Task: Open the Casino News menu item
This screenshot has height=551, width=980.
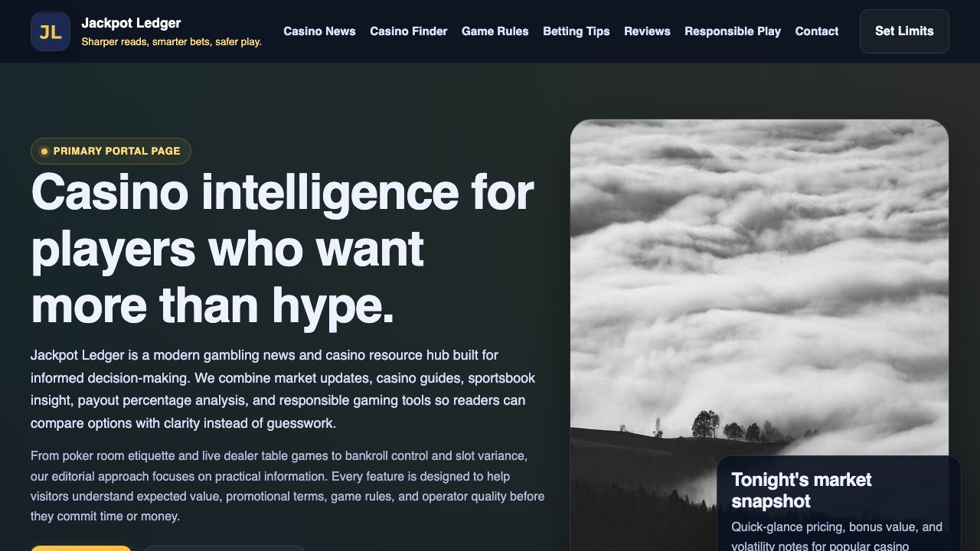Action: 319,31
